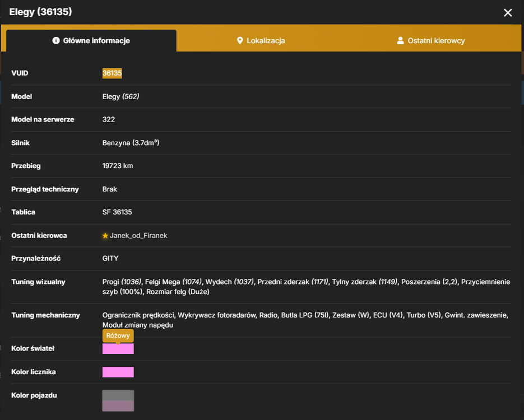Click the Kolor pojazdu label
Viewport: 524px width, 420px height.
pyautogui.click(x=34, y=395)
